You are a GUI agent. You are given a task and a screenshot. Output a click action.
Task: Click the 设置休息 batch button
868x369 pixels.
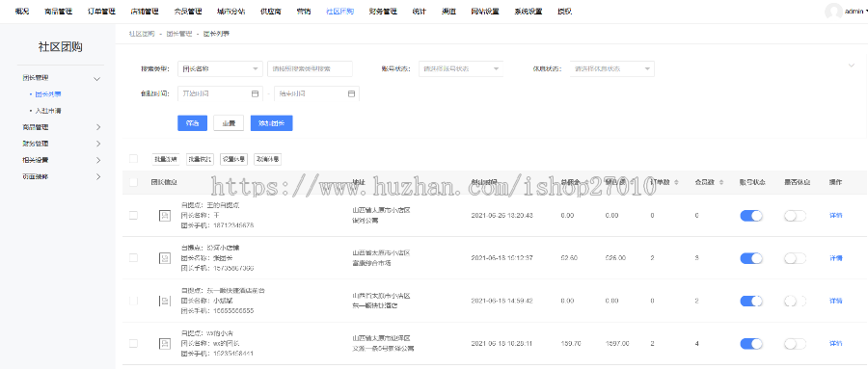click(233, 159)
